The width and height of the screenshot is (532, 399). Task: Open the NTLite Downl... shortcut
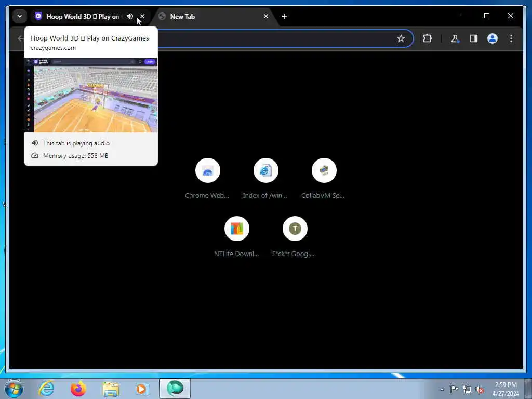tap(236, 237)
